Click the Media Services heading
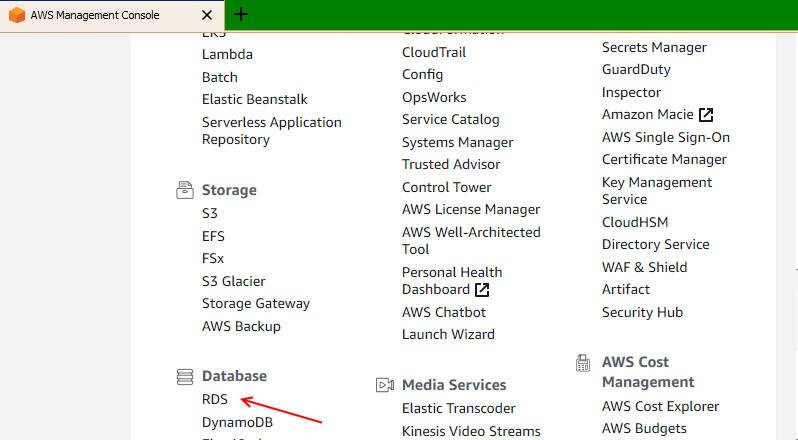This screenshot has height=440, width=798. pyautogui.click(x=454, y=385)
